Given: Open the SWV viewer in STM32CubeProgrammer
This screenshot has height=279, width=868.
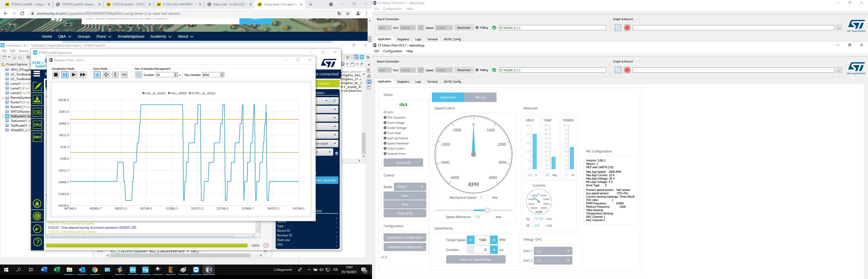Looking at the screenshot, I should tap(37, 137).
